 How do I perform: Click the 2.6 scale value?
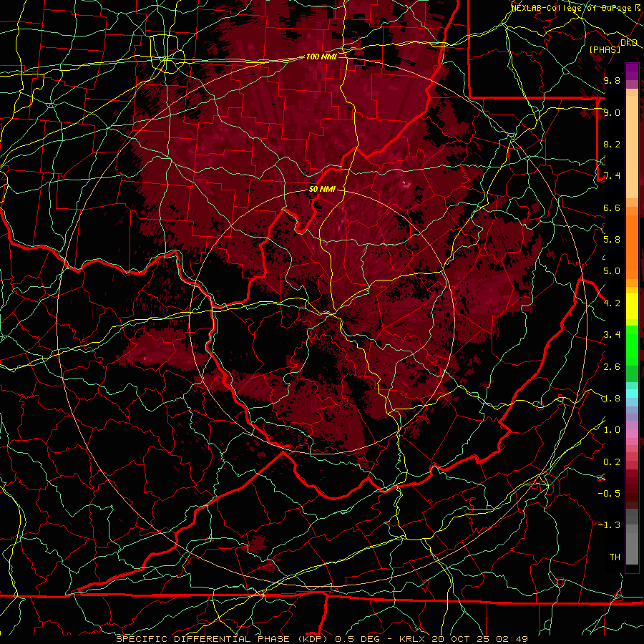[x=612, y=366]
